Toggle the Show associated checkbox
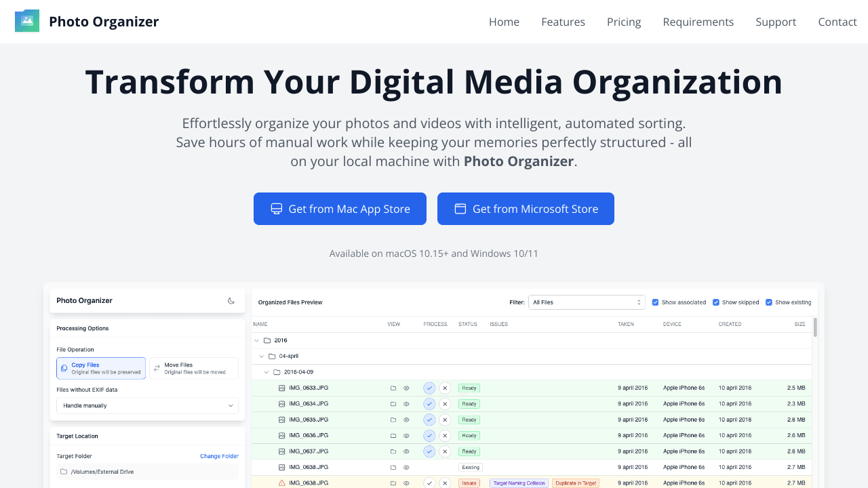The height and width of the screenshot is (488, 868). 656,302
